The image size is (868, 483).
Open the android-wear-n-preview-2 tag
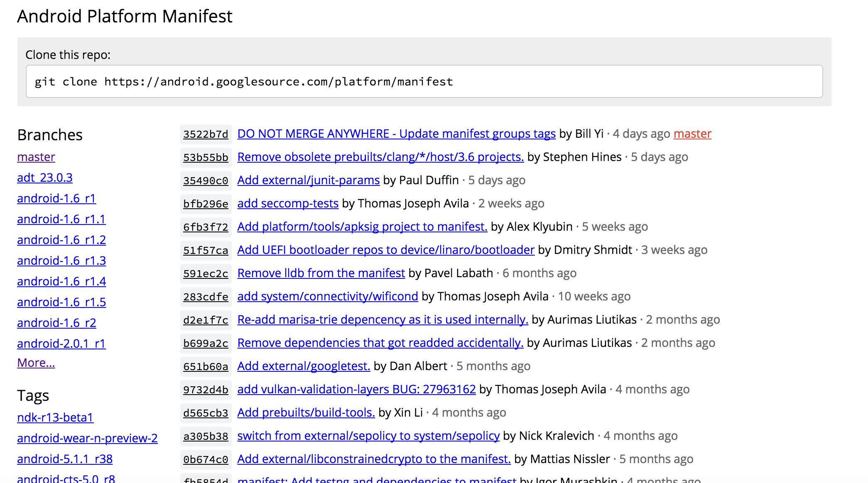point(87,438)
